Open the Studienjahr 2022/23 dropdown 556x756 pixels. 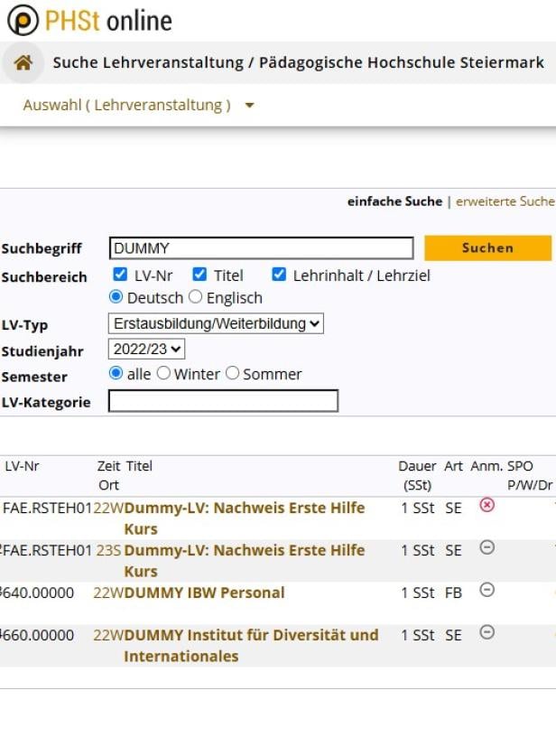click(146, 349)
